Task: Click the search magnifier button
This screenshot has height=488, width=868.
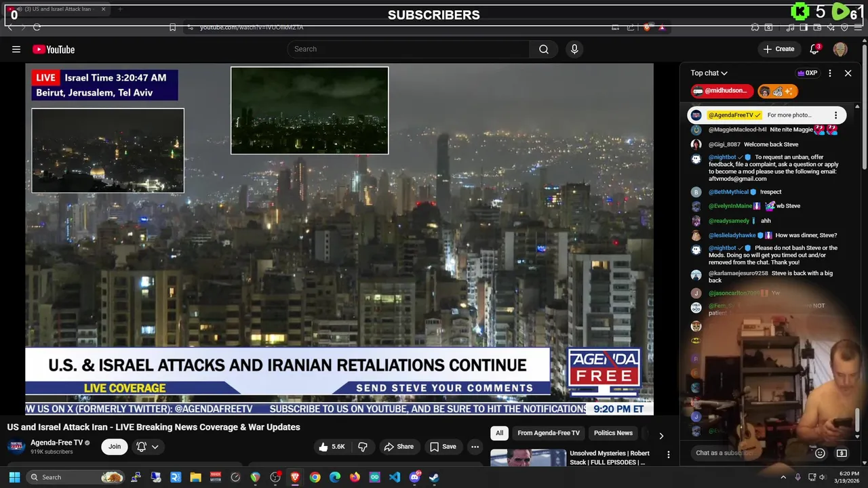Action: [544, 49]
